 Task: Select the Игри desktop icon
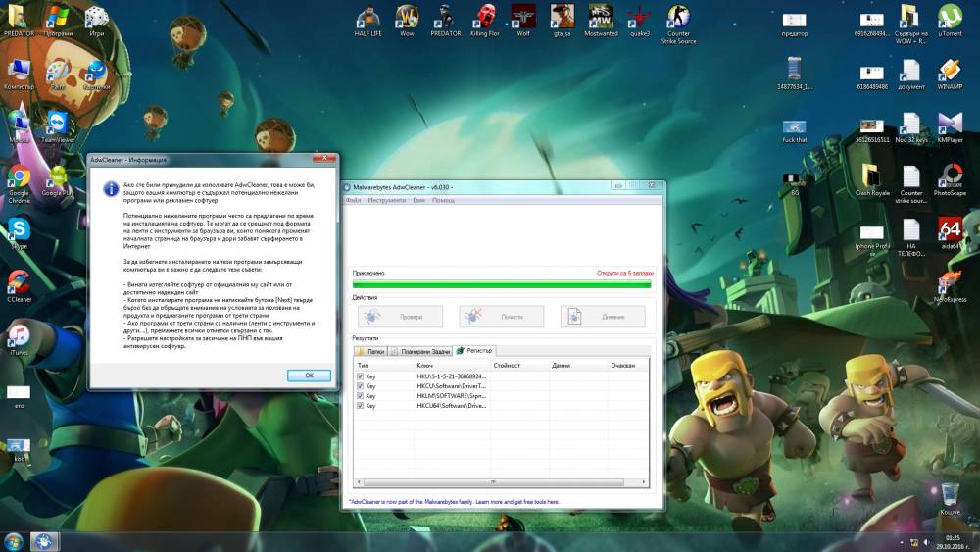coord(96,20)
